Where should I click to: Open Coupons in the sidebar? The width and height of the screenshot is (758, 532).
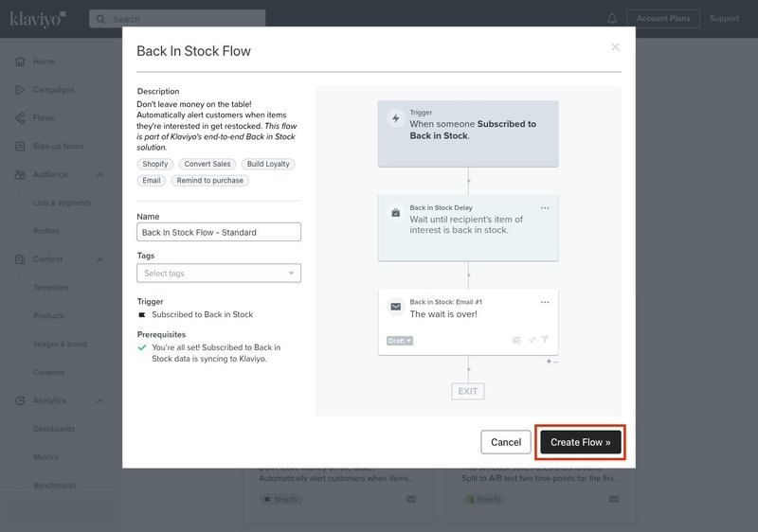49,373
